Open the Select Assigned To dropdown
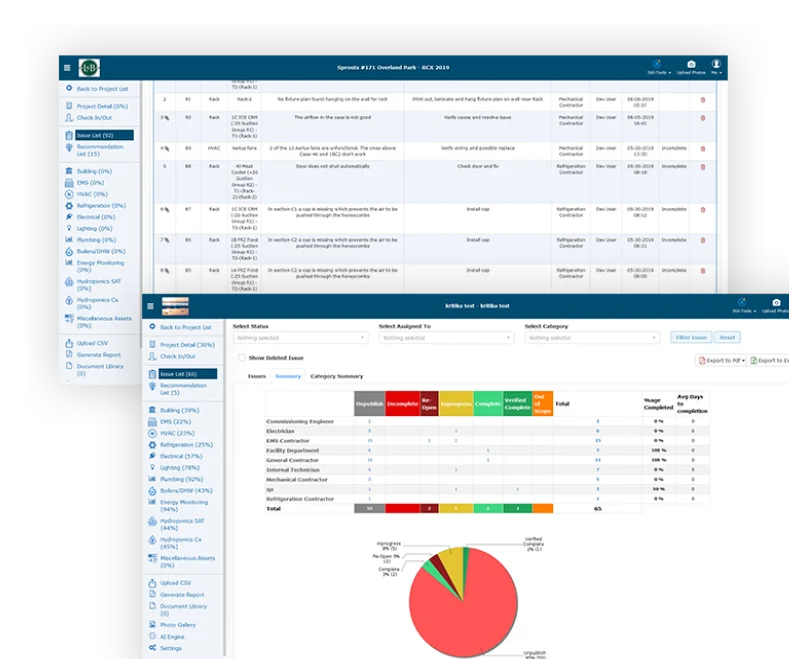 click(x=446, y=338)
